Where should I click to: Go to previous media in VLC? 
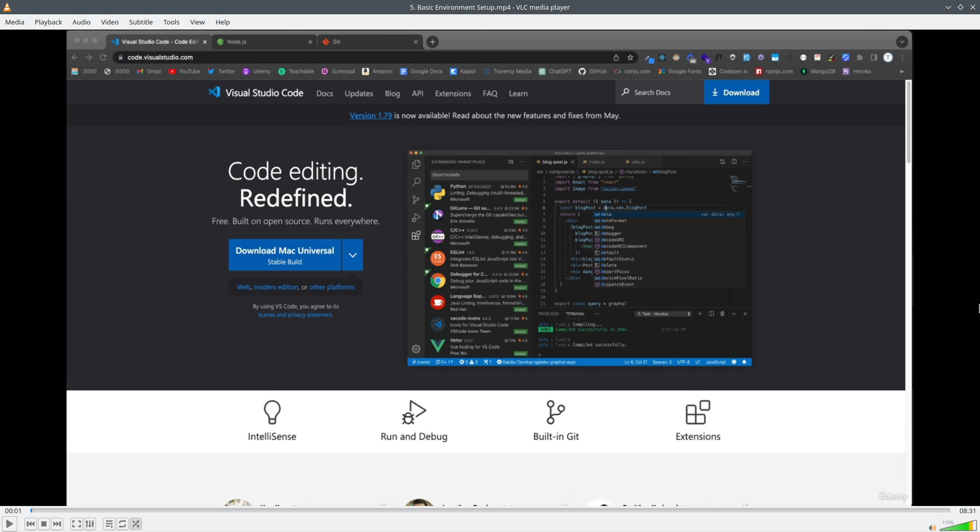coord(31,524)
